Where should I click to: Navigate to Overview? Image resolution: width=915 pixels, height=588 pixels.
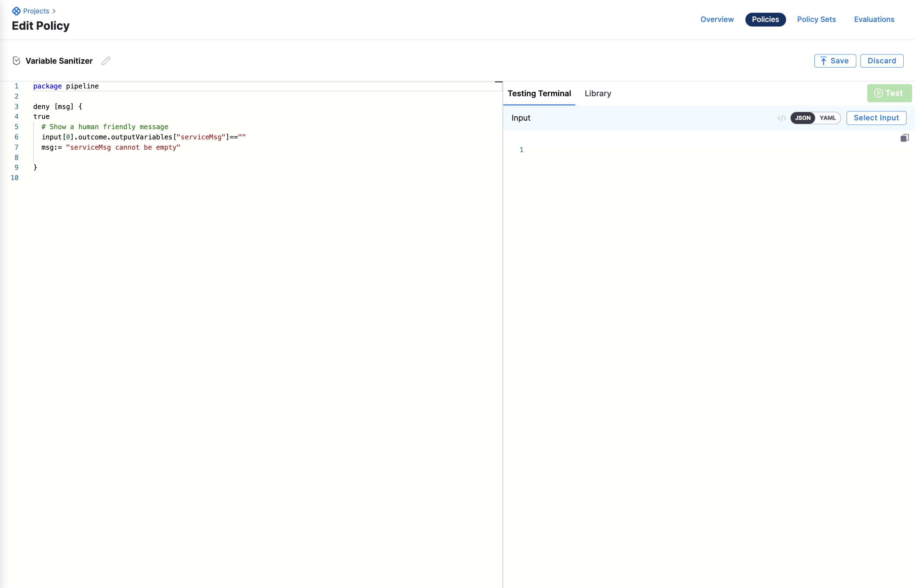717,19
